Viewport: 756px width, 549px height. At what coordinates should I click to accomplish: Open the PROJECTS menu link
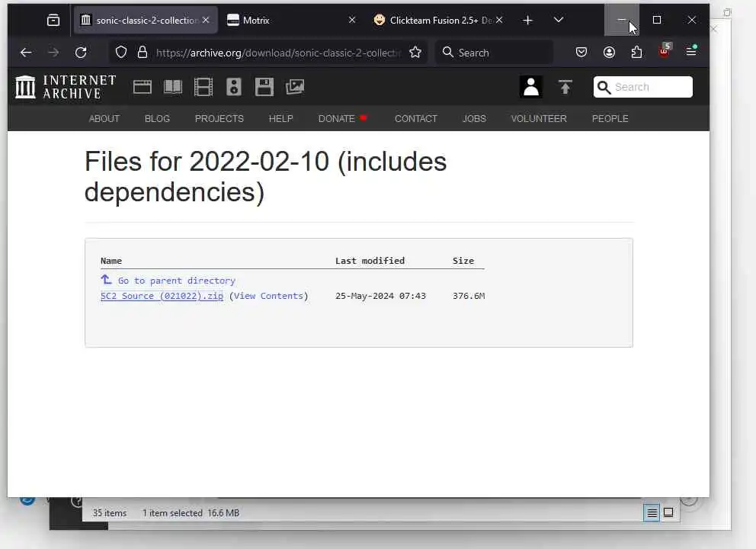[219, 119]
